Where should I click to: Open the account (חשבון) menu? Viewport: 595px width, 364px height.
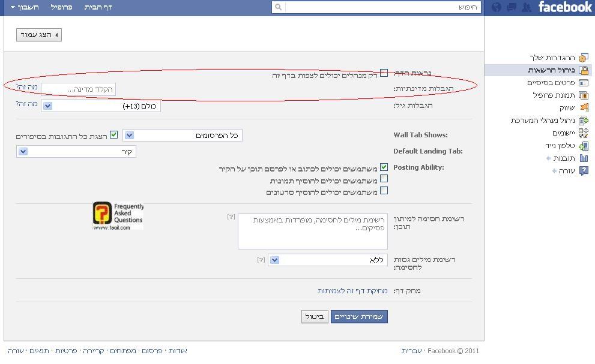[x=25, y=7]
